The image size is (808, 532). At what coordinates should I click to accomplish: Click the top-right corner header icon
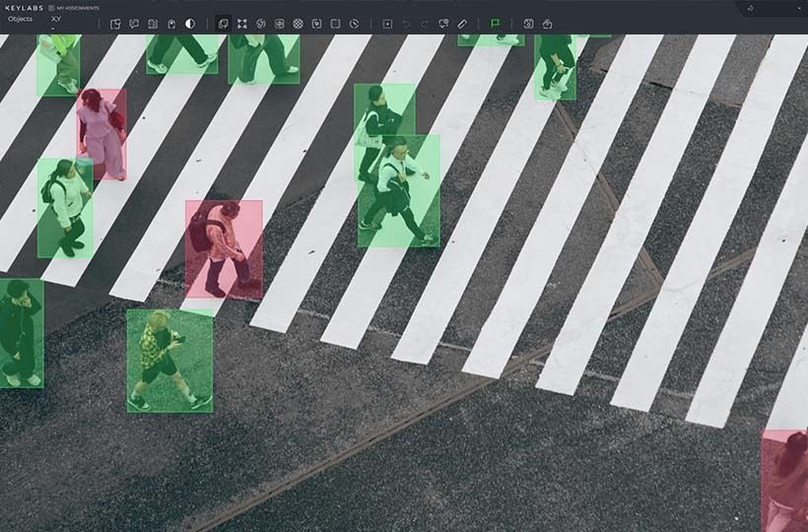point(750,8)
